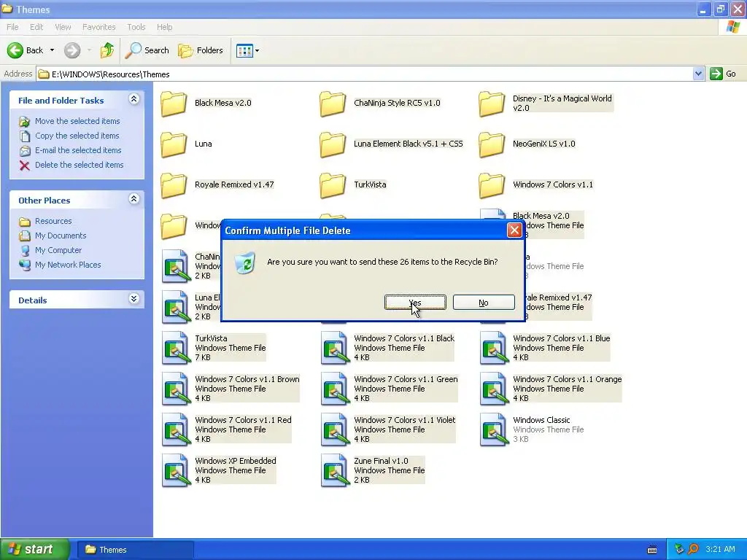
Task: Click Delete the selected items link
Action: pos(79,165)
